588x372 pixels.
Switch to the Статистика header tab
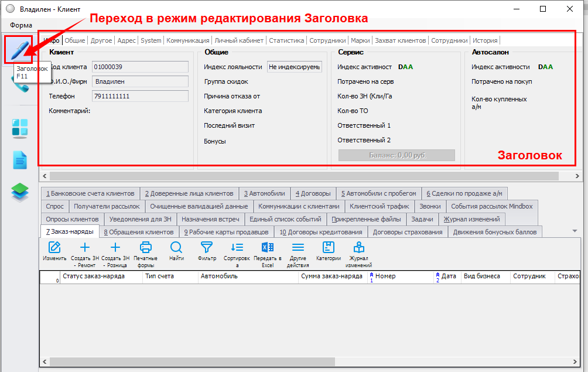[x=286, y=40]
